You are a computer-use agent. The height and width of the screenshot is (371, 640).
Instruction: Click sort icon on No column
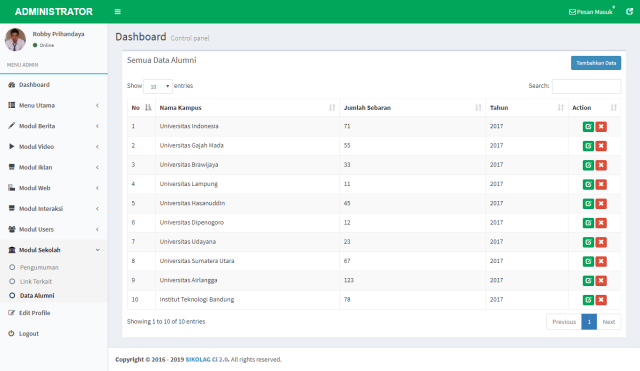[148, 108]
